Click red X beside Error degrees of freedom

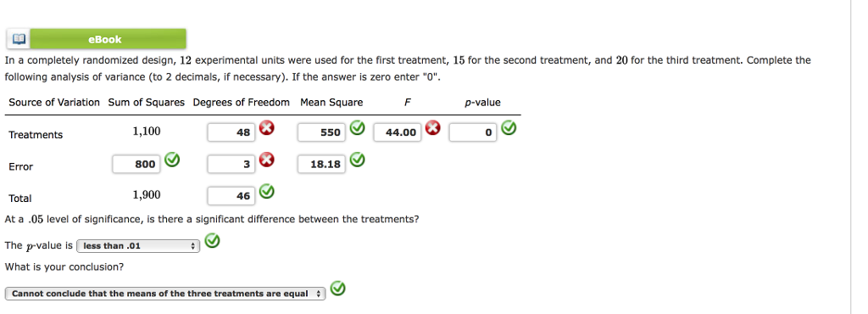pyautogui.click(x=267, y=160)
